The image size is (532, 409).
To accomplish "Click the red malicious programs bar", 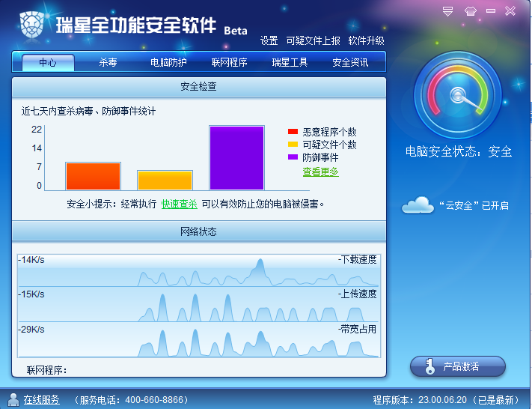I will [x=94, y=176].
